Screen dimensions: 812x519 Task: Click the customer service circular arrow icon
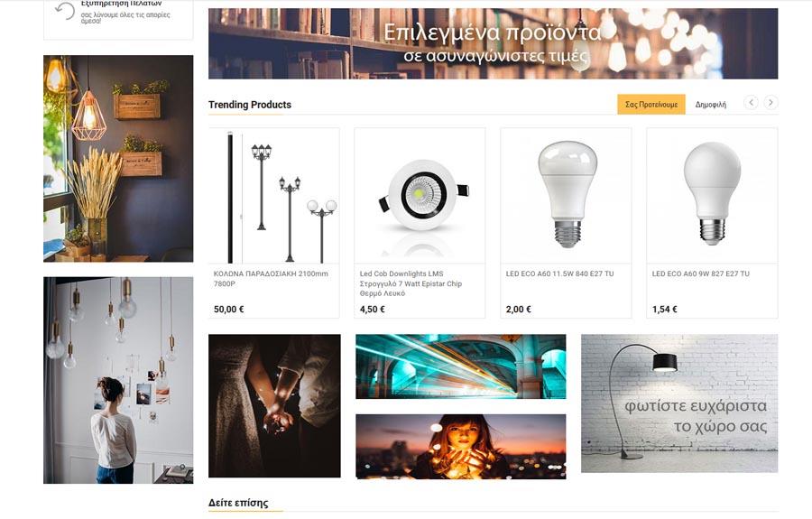65,11
